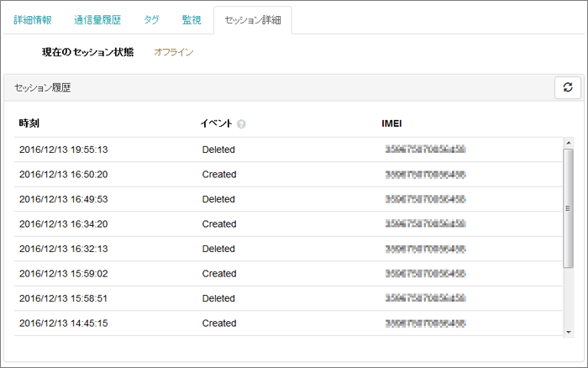The width and height of the screenshot is (588, 368).
Task: Click Deleted event in the 19:55:13 row
Action: [x=218, y=150]
